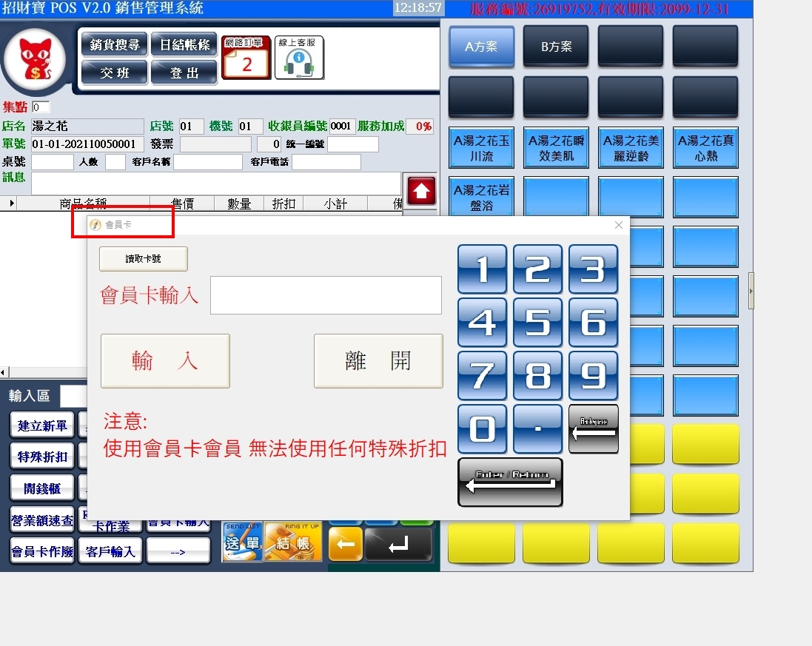Open the 網路訂單 online orders icon
The height and width of the screenshot is (646, 812).
pyautogui.click(x=246, y=57)
